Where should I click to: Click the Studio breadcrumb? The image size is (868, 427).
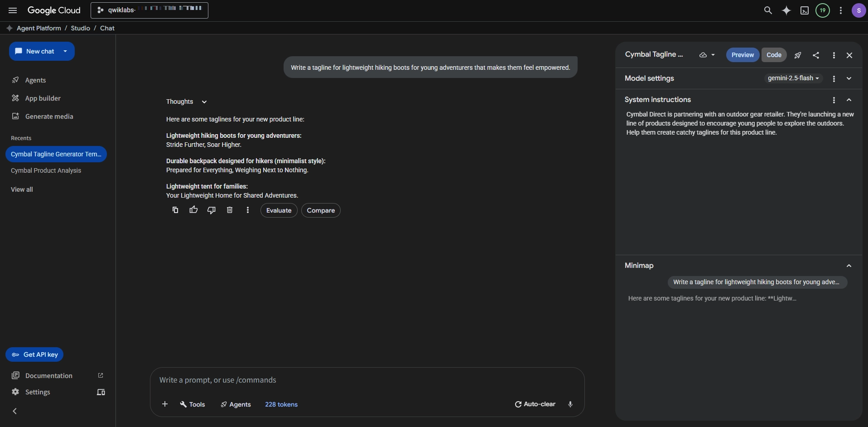point(80,28)
